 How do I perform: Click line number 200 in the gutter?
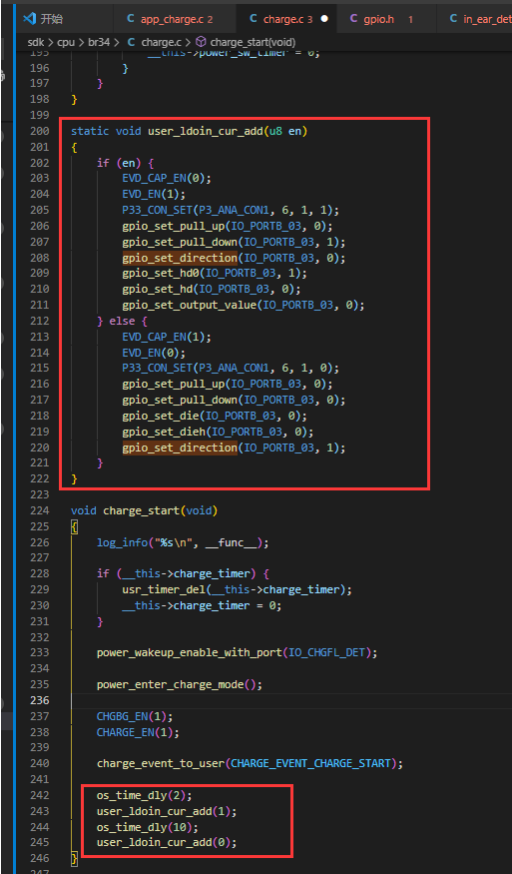point(40,131)
